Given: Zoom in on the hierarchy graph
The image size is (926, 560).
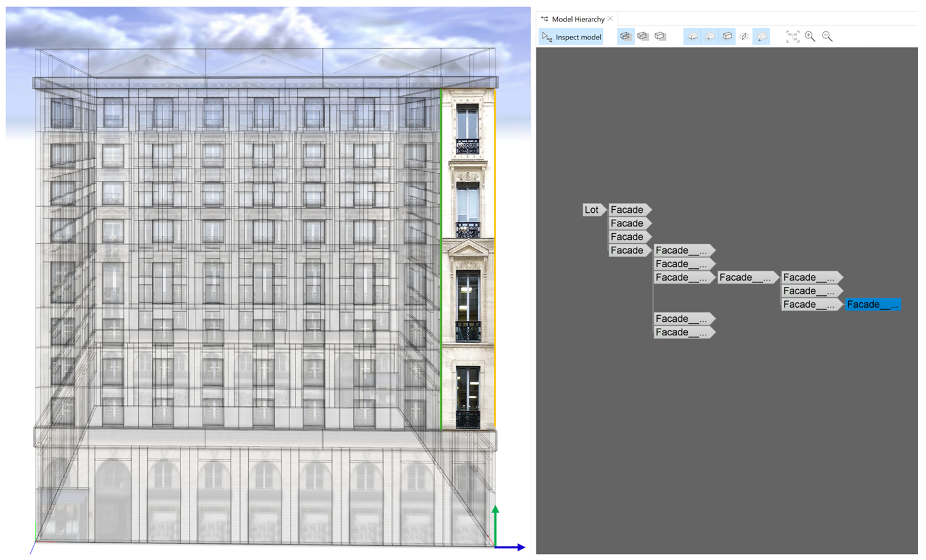Looking at the screenshot, I should click(810, 36).
